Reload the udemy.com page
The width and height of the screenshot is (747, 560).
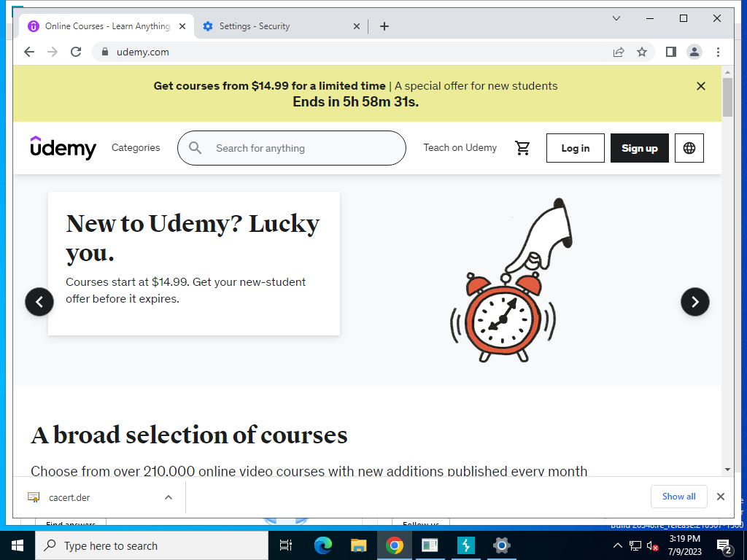(76, 52)
